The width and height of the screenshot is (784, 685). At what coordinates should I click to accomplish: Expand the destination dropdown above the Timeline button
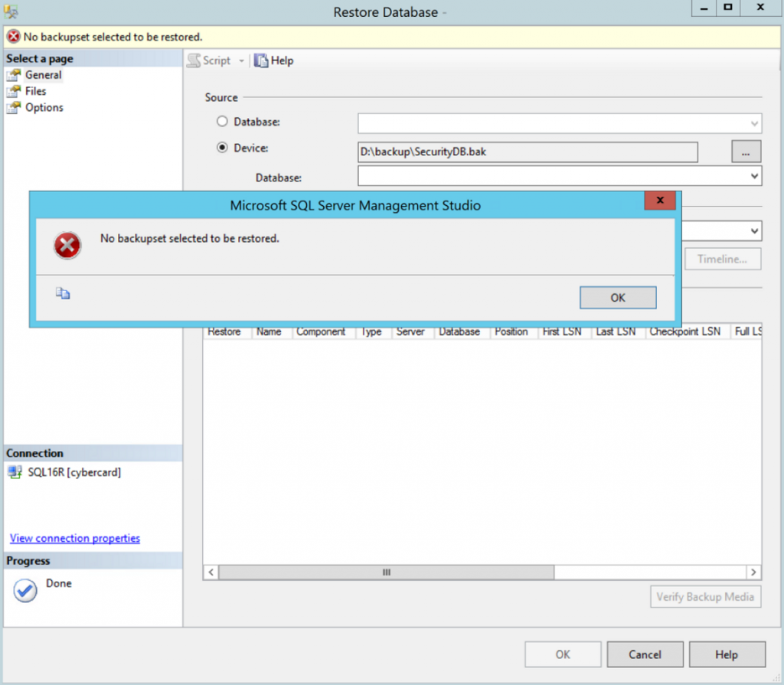click(x=754, y=231)
